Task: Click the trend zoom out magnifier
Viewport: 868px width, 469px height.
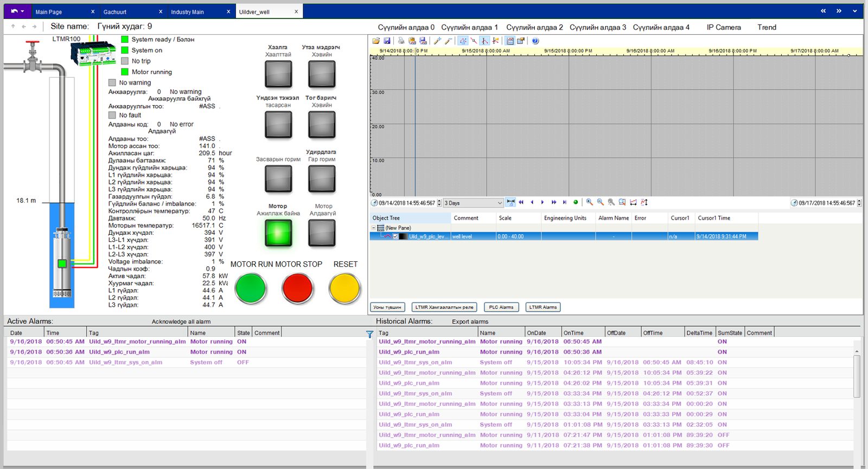Action: tap(600, 202)
